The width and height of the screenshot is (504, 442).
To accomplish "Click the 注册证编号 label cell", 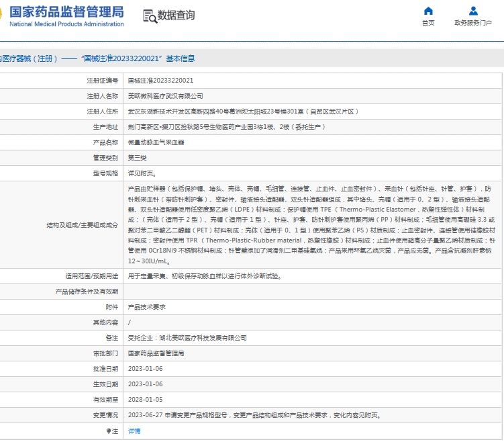I will [x=103, y=81].
